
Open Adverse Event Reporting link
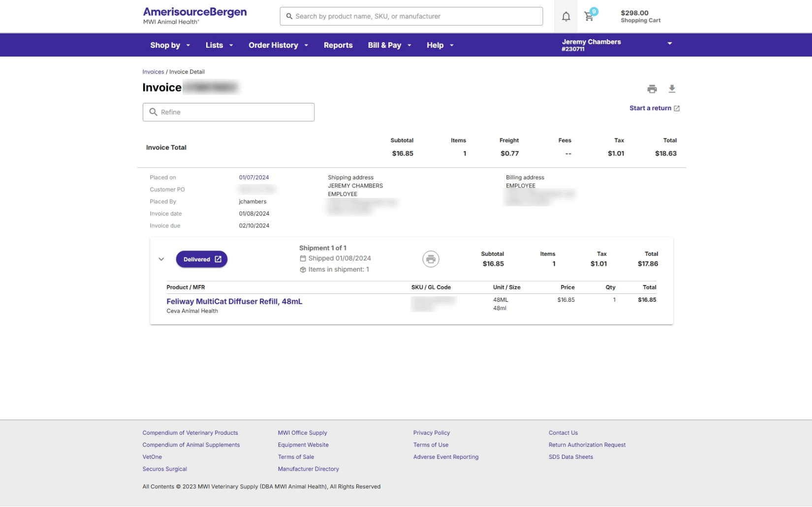[446, 457]
